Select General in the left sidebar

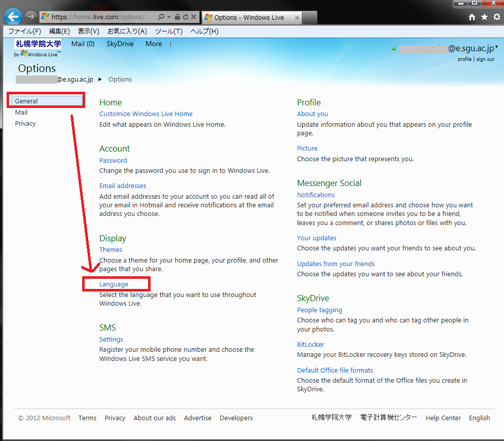point(47,101)
